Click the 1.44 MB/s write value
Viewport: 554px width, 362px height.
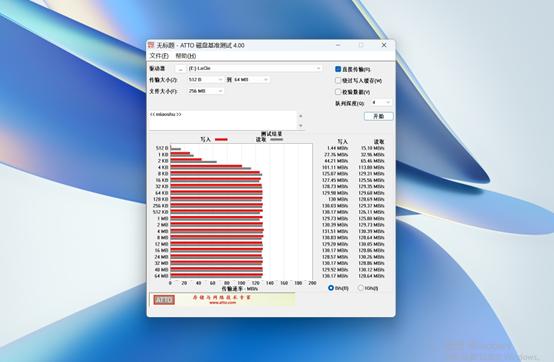point(337,148)
